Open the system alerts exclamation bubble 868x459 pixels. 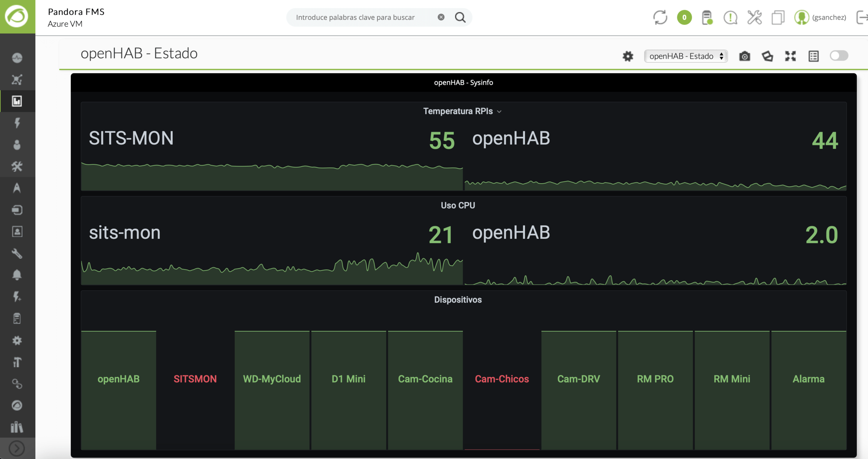[x=731, y=18]
